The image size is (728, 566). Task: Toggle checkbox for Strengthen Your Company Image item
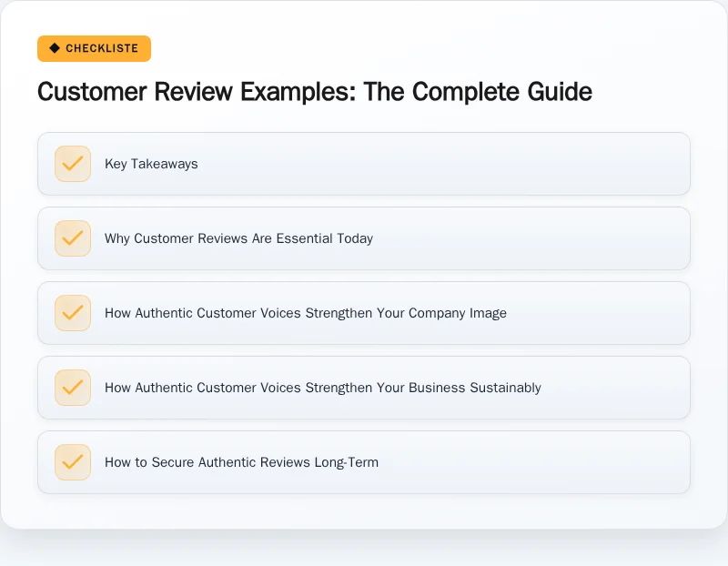73,313
